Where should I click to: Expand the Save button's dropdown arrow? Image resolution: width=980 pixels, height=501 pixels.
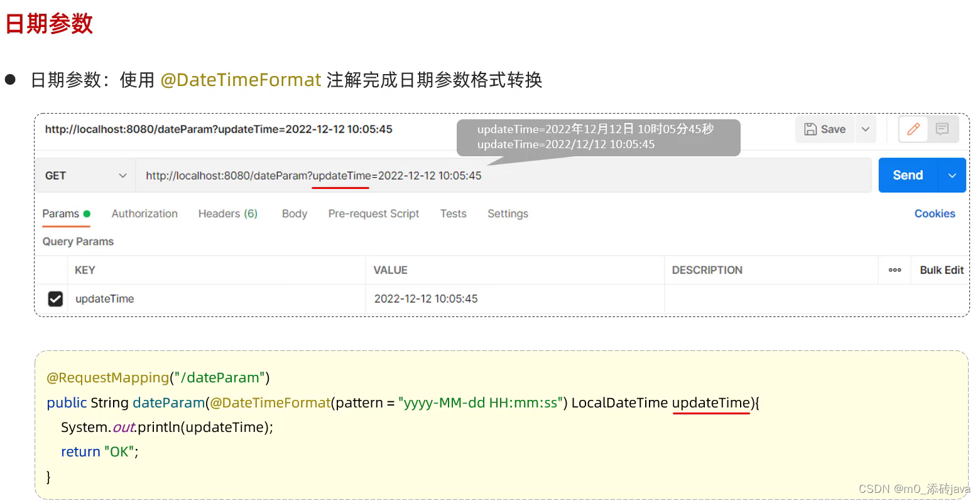865,129
